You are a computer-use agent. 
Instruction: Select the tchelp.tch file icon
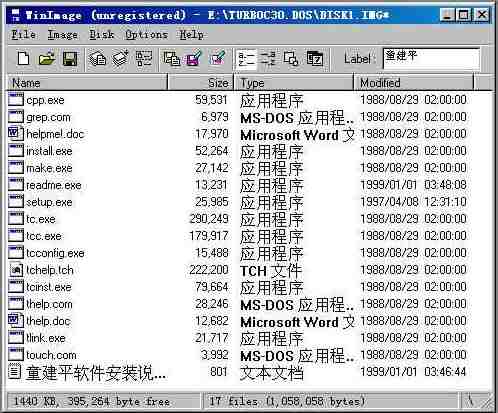[x=16, y=270]
